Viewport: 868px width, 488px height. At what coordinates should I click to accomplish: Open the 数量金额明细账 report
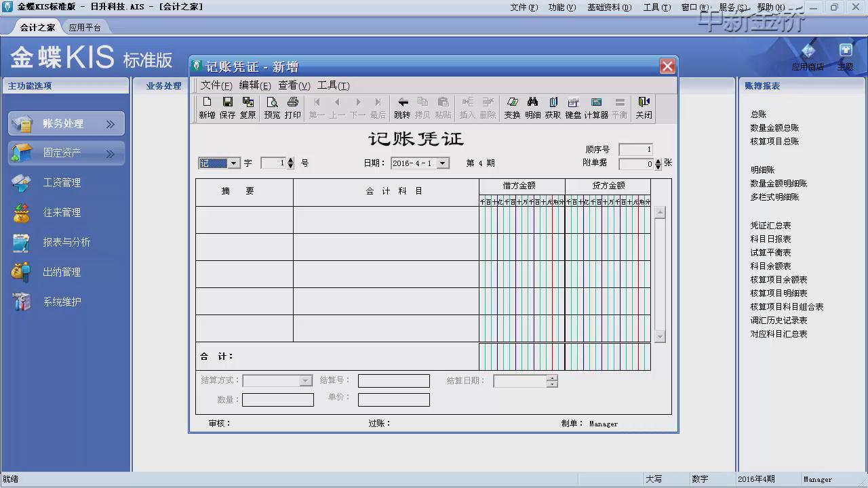click(x=778, y=184)
